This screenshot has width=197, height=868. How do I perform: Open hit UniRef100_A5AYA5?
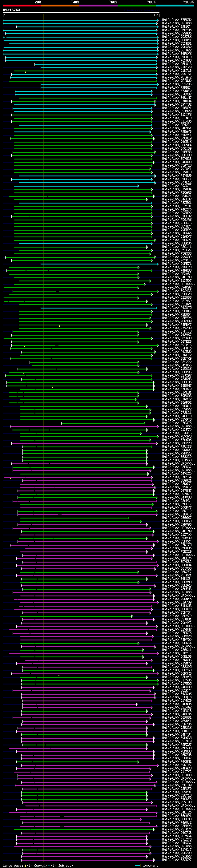[x=176, y=30]
